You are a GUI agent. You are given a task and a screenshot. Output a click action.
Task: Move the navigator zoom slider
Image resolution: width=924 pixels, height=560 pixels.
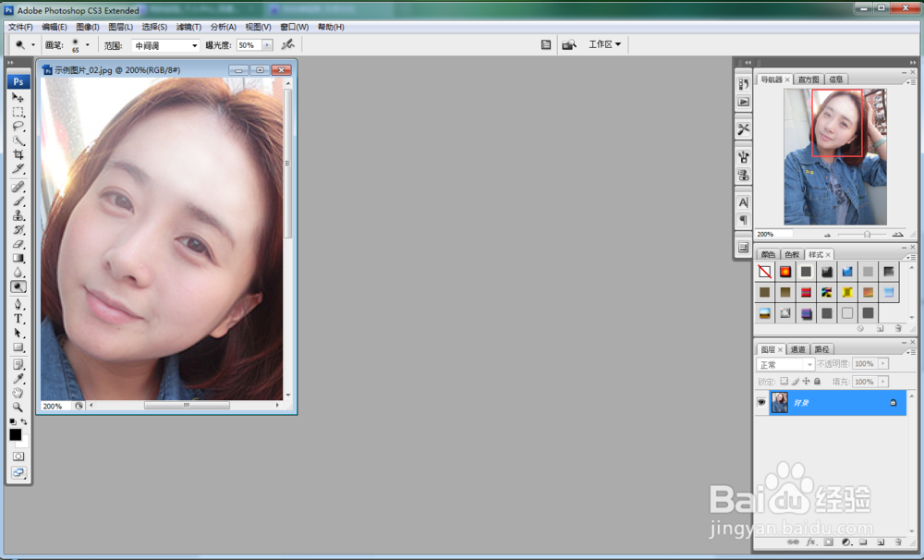pyautogui.click(x=867, y=235)
